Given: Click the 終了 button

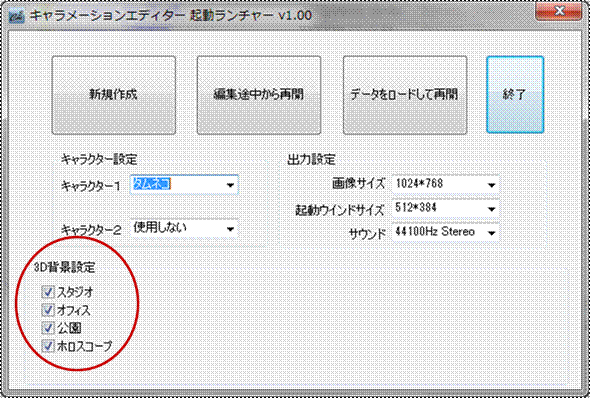Looking at the screenshot, I should point(515,94).
